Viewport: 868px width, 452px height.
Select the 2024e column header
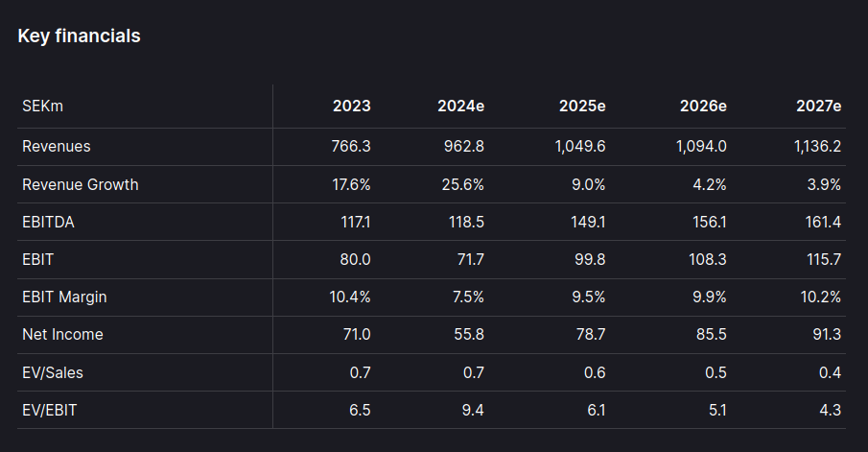(x=461, y=106)
